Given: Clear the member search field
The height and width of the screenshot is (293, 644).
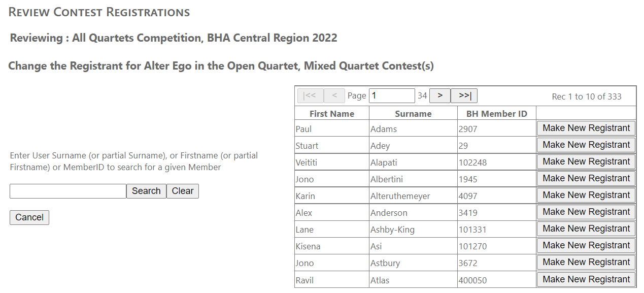Looking at the screenshot, I should (183, 191).
